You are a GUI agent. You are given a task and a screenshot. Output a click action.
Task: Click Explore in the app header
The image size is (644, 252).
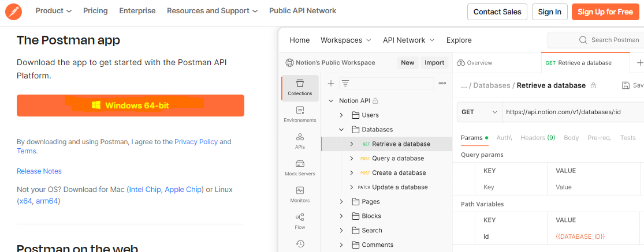click(x=459, y=40)
